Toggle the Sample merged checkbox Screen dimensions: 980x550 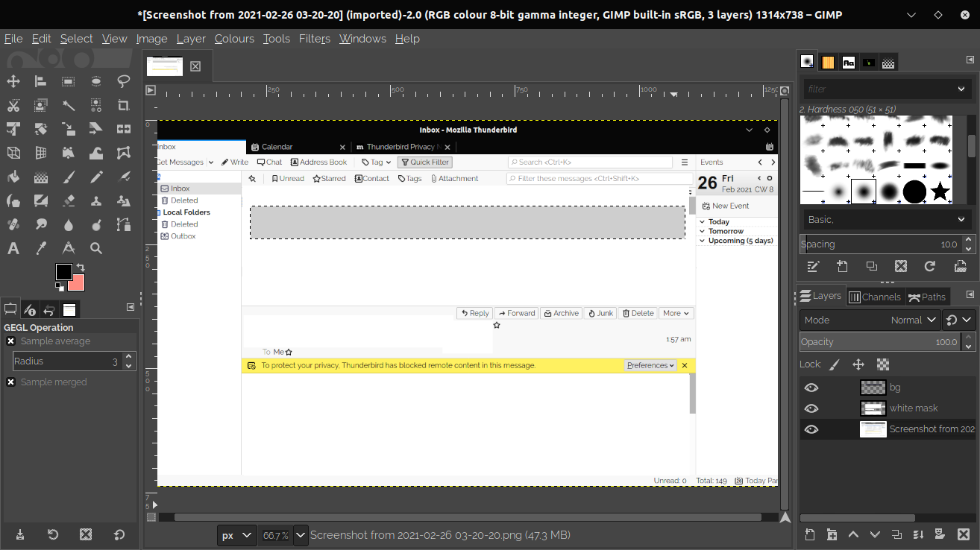click(11, 382)
